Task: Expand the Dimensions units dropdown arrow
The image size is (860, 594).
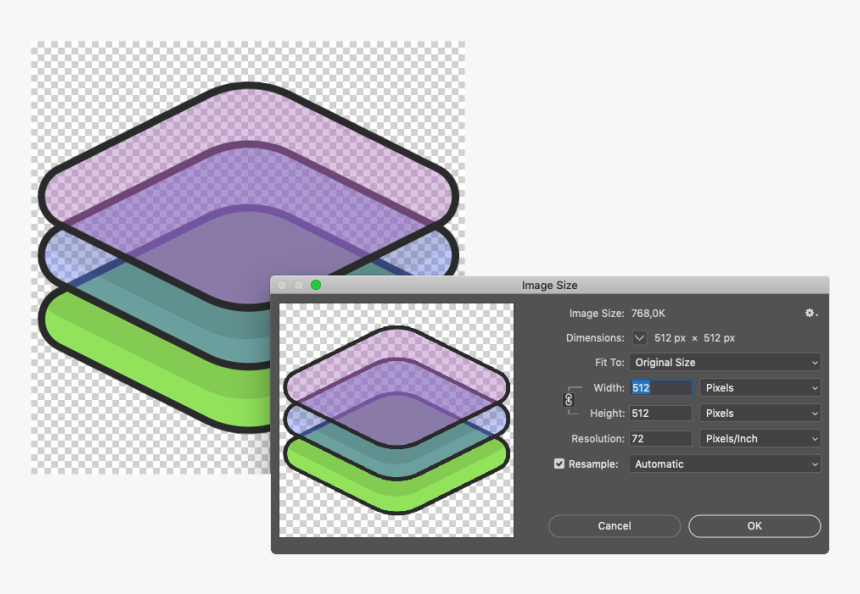Action: (x=639, y=338)
